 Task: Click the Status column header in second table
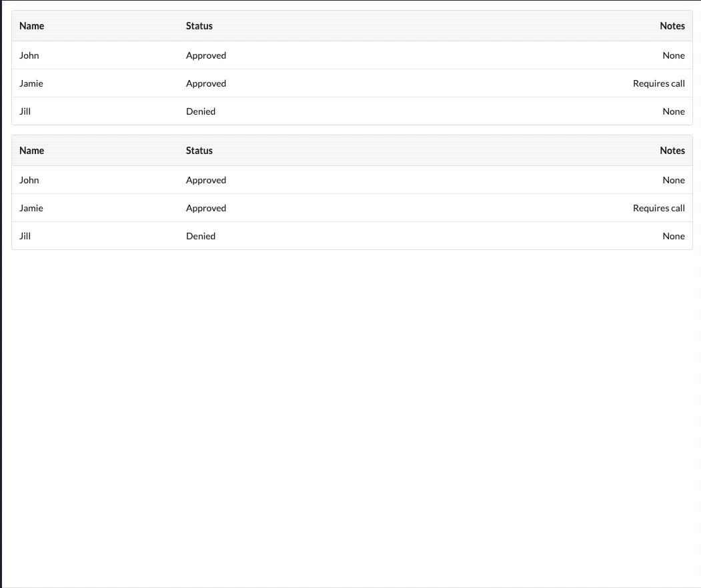click(199, 151)
